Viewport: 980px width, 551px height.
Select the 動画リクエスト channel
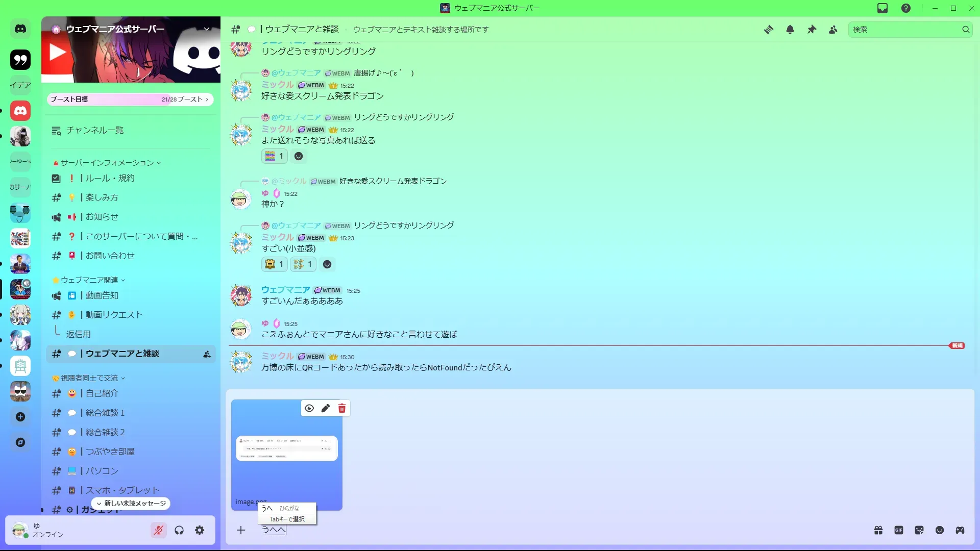114,315
